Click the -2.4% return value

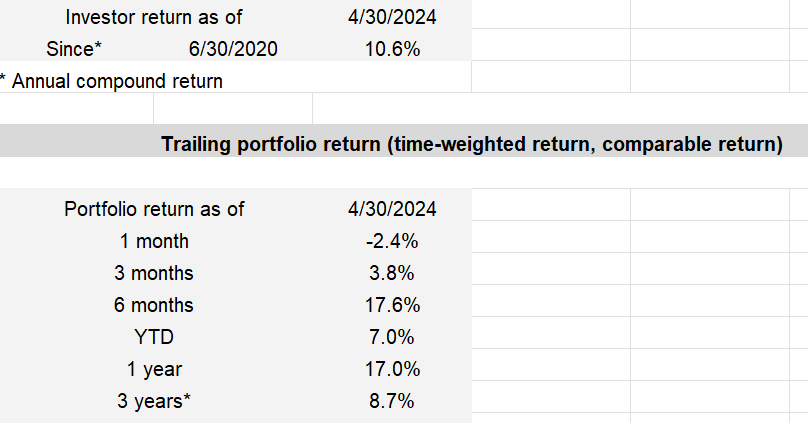[x=391, y=241]
